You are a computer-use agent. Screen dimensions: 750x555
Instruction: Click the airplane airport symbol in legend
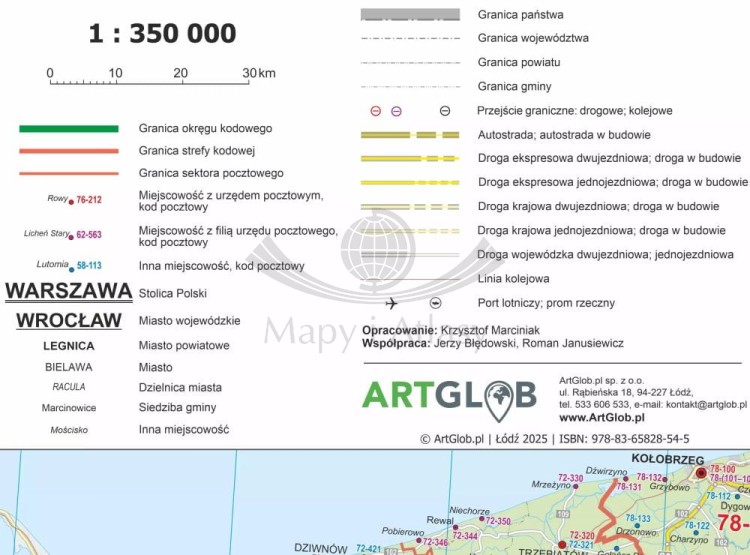coord(391,303)
